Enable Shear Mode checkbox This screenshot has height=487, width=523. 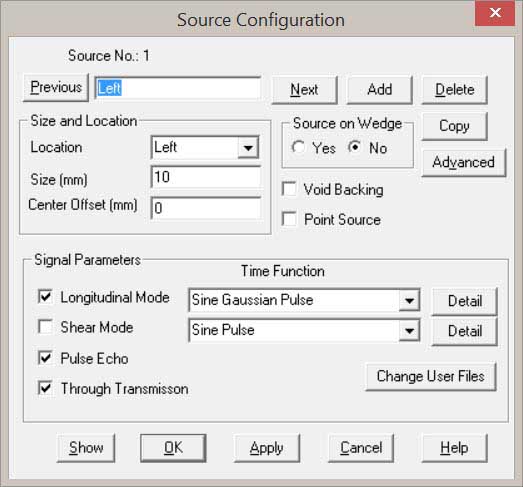[x=45, y=327]
